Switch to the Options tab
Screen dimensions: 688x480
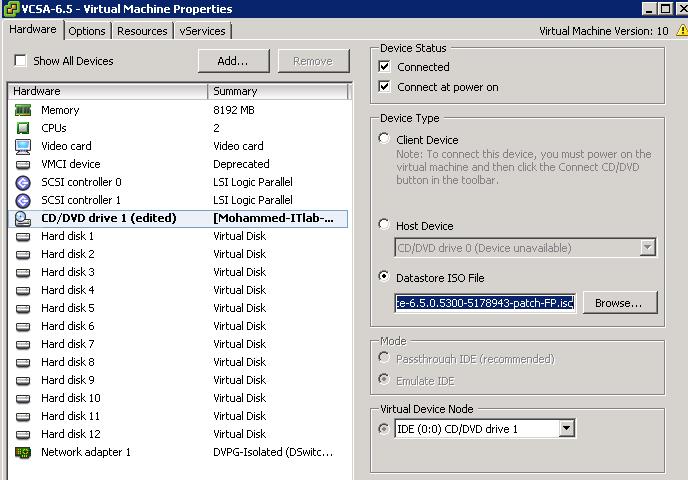(x=87, y=31)
